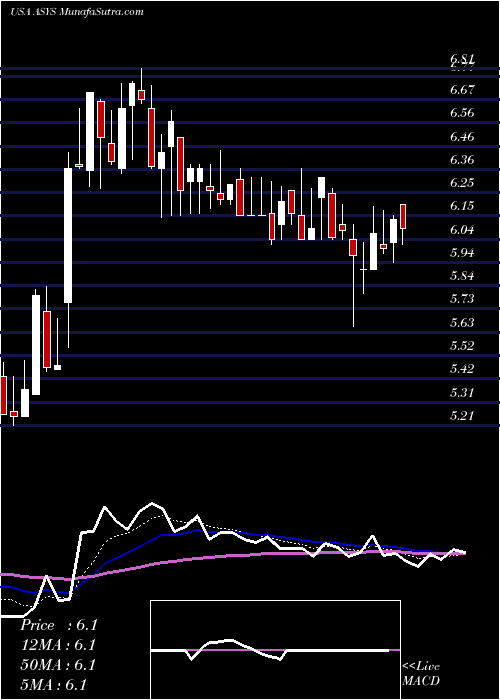Click the 5.84 price axis value
The width and height of the screenshot is (500, 700).
(x=462, y=276)
